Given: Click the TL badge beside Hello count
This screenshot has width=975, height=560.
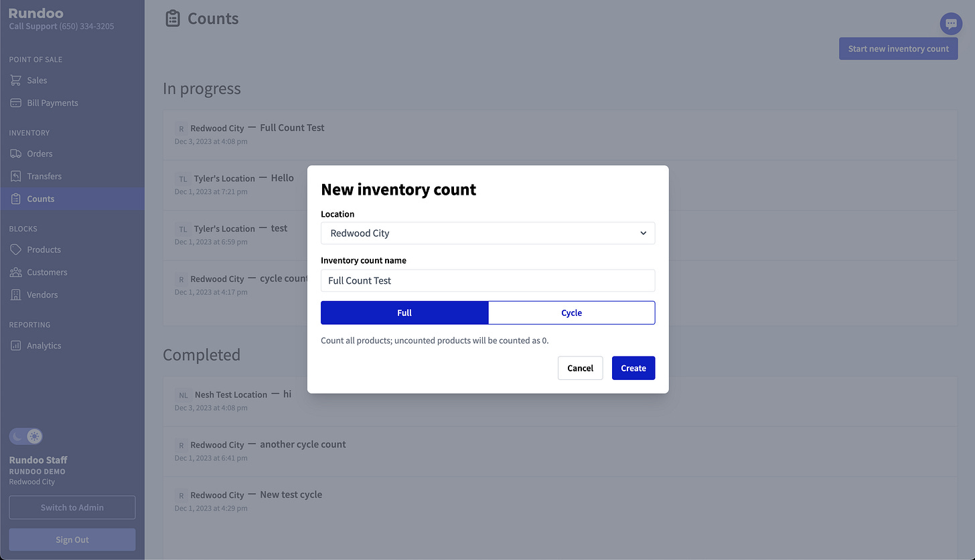Looking at the screenshot, I should point(183,179).
